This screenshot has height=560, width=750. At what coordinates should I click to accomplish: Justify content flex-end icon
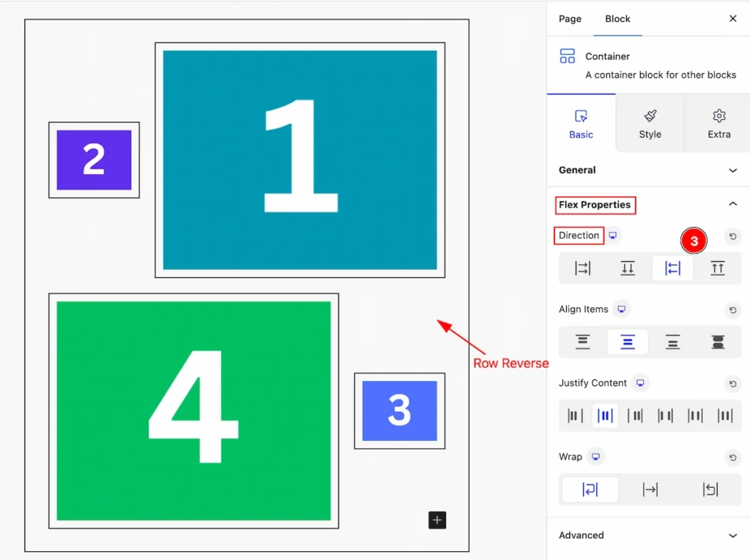coord(635,416)
